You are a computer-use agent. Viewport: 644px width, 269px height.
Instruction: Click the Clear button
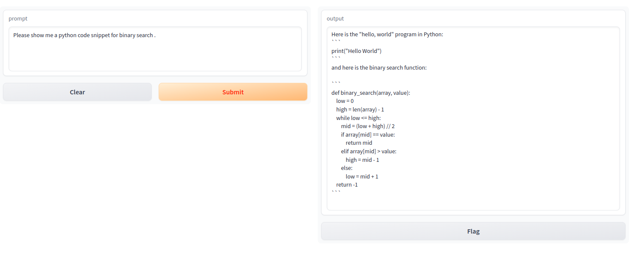[x=77, y=92]
